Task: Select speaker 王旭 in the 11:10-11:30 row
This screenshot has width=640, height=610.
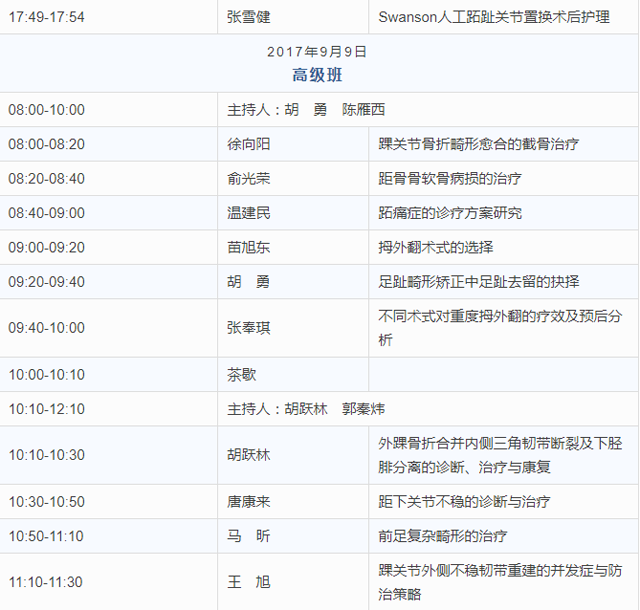Action: click(x=249, y=582)
